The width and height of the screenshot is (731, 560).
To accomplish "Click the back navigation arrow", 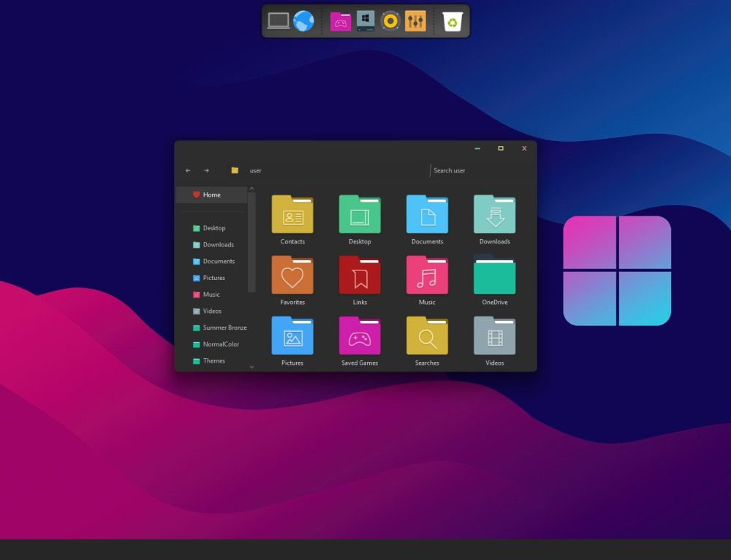I will tap(187, 170).
